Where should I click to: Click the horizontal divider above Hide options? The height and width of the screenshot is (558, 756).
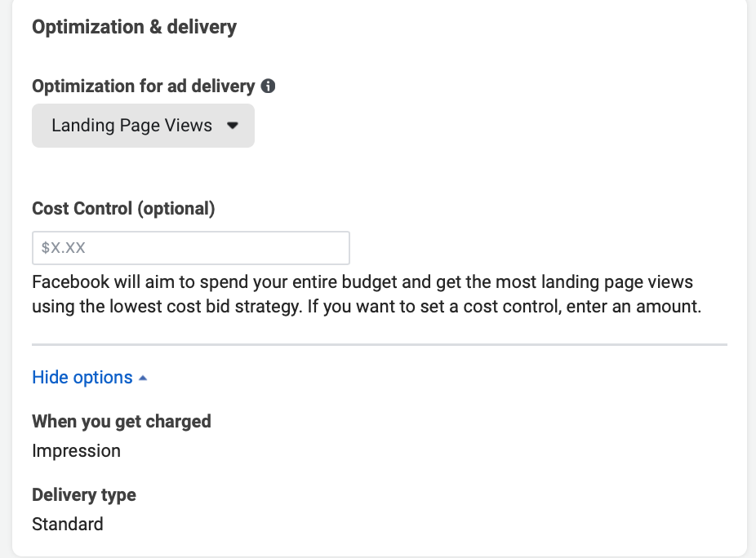(379, 345)
